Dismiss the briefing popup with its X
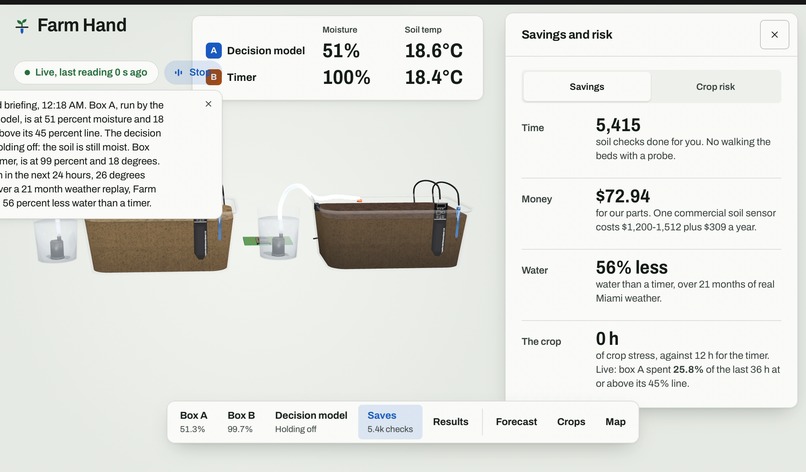 pos(208,104)
